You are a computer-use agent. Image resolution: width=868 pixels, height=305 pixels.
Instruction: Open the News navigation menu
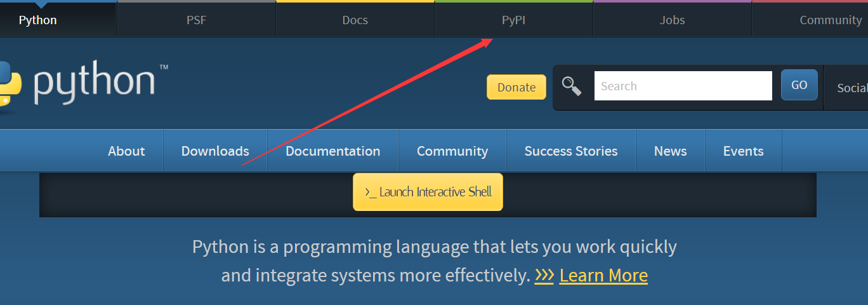pyautogui.click(x=671, y=151)
